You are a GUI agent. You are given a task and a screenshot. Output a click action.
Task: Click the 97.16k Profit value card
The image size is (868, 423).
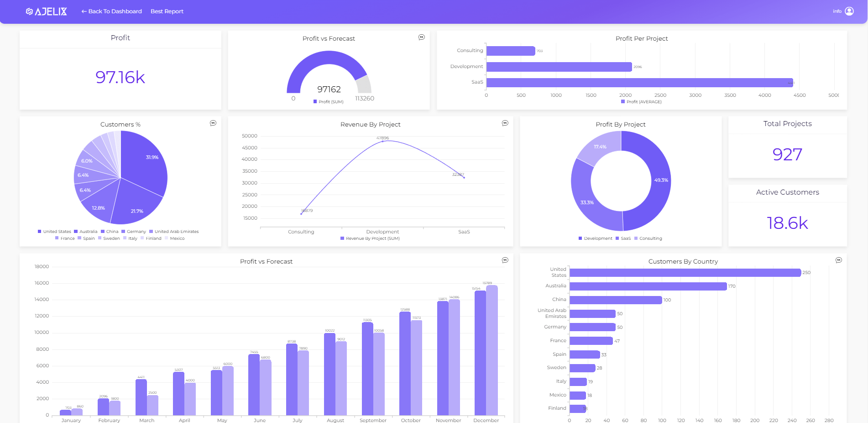120,78
